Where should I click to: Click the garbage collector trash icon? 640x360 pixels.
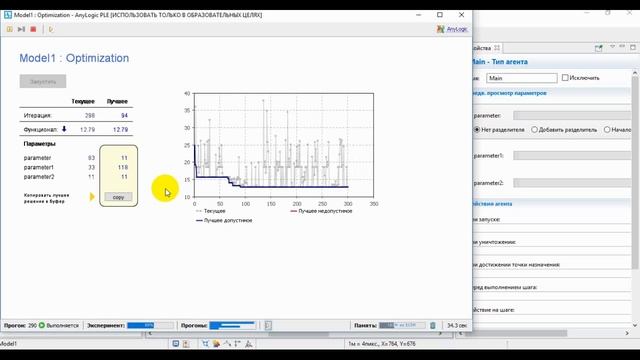[x=433, y=325]
